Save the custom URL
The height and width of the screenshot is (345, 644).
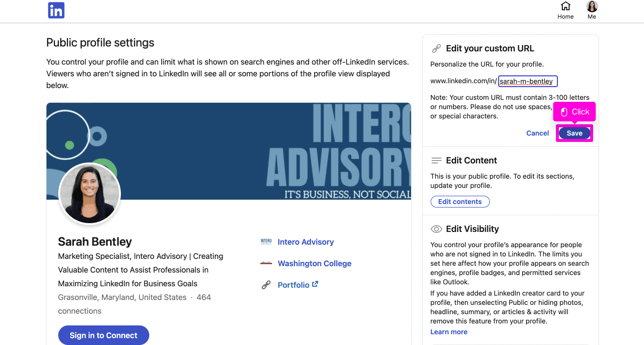[x=575, y=133]
